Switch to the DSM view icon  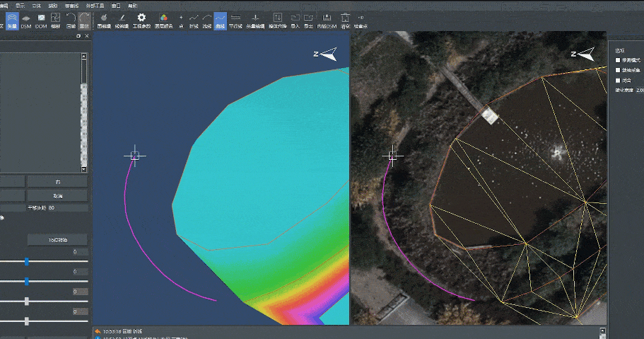26,19
